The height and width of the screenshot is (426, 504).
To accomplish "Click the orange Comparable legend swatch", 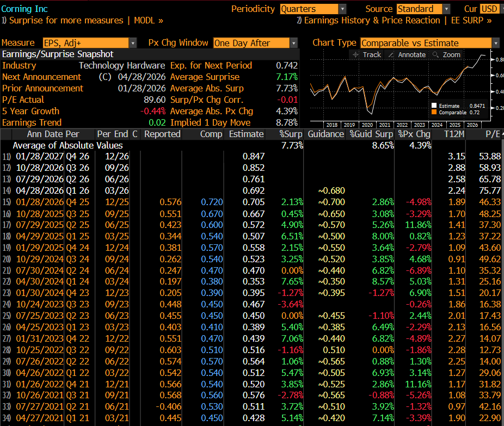I will pos(434,113).
